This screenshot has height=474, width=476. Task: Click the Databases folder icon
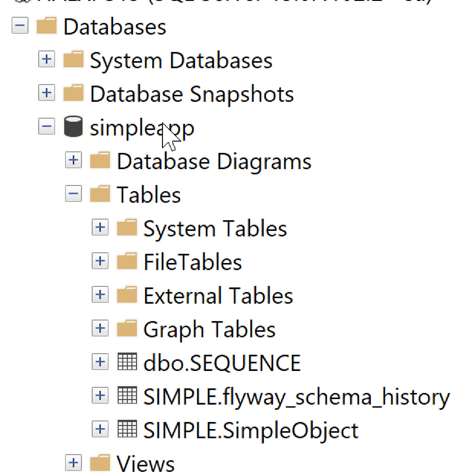point(46,25)
